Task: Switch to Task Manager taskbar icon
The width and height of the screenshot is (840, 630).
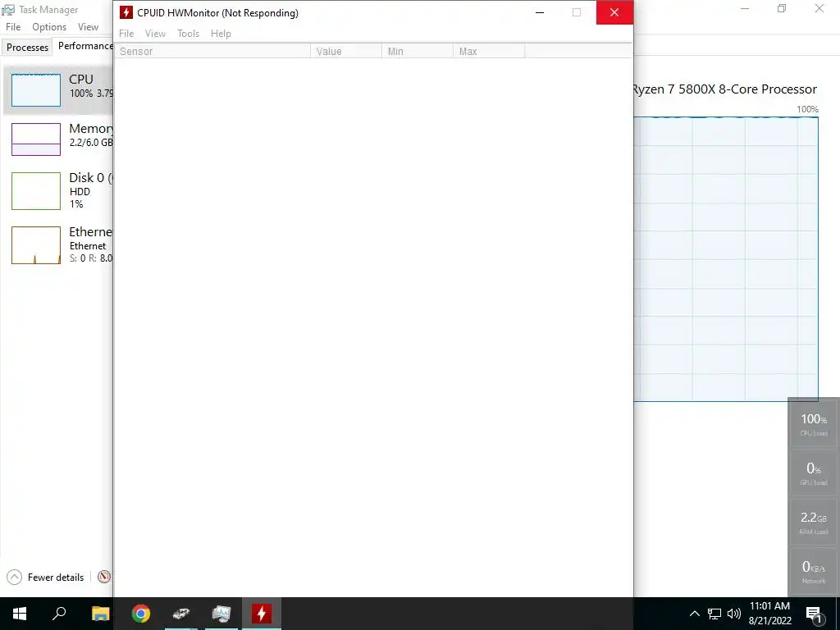Action: pos(221,614)
